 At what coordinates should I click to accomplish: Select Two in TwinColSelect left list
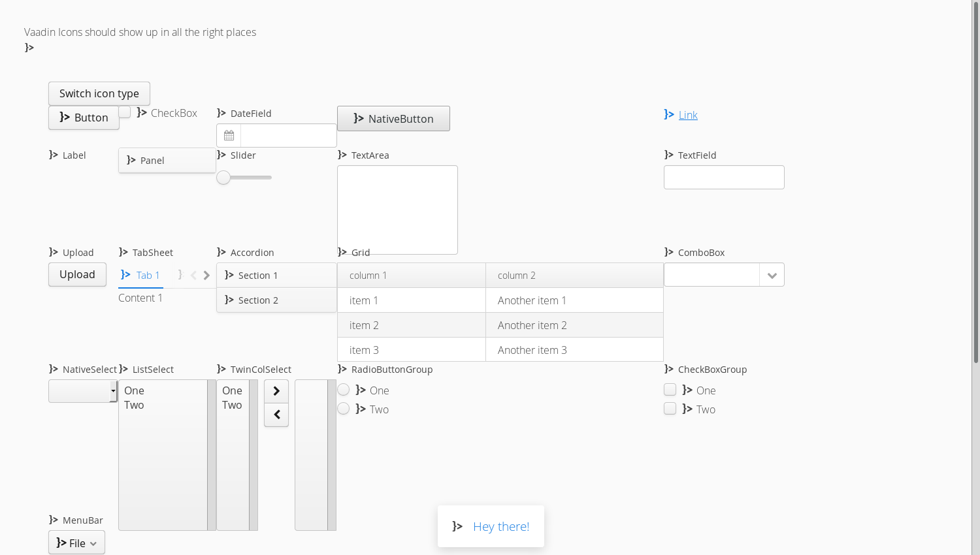click(x=233, y=405)
